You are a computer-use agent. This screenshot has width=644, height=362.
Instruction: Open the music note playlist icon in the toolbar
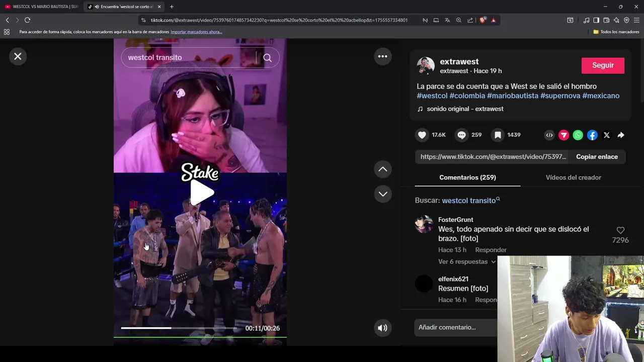(586, 20)
